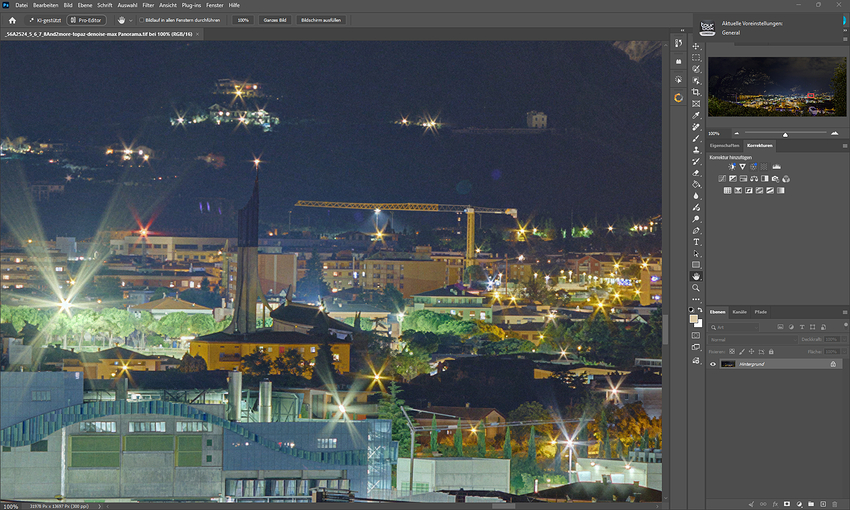Open the Filter menu
The image size is (850, 510).
148,5
